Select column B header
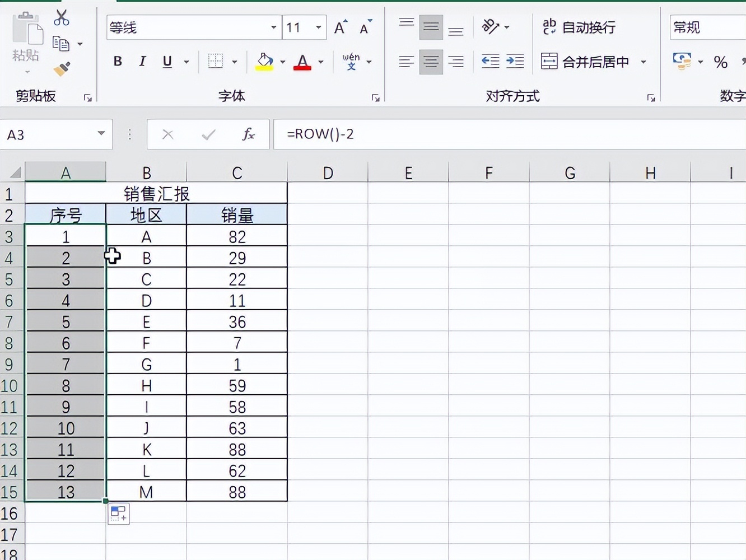The image size is (746, 560). point(146,172)
